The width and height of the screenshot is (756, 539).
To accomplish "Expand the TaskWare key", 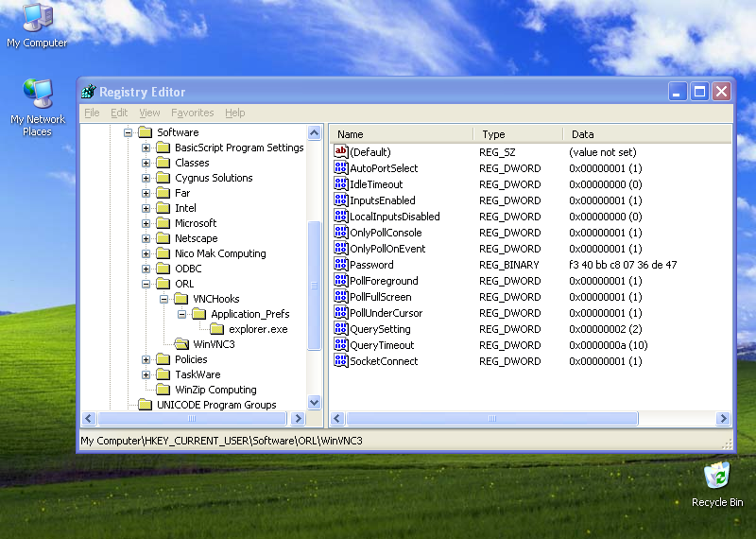I will click(146, 374).
